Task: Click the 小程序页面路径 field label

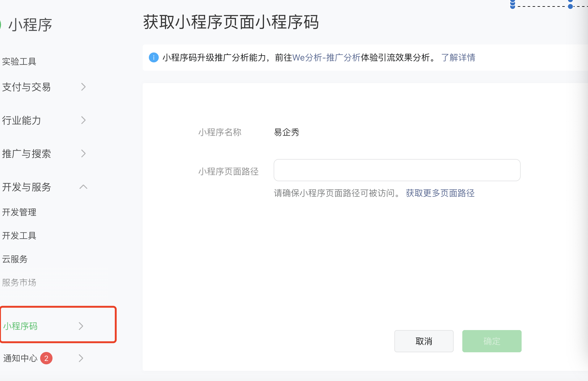Action: 229,171
